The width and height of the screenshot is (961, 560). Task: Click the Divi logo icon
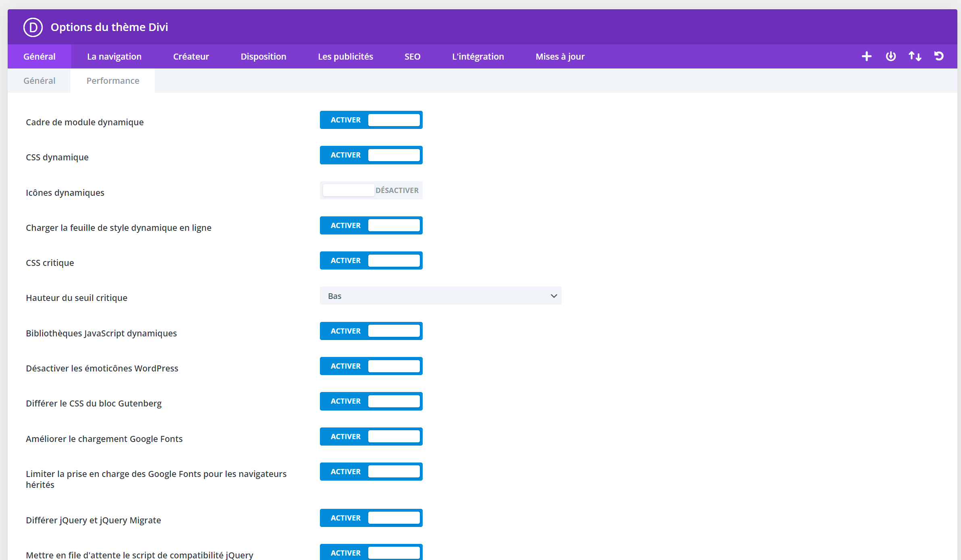[x=33, y=27]
